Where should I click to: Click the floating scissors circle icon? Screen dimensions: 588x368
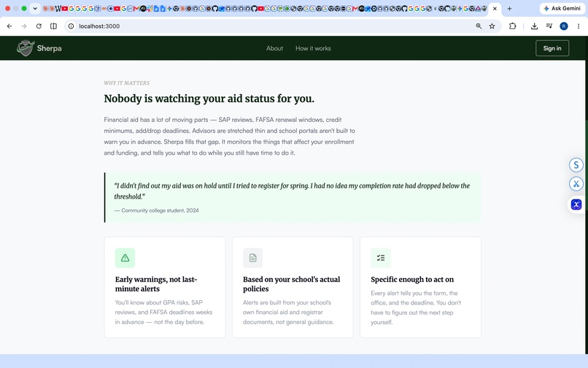[x=576, y=184]
